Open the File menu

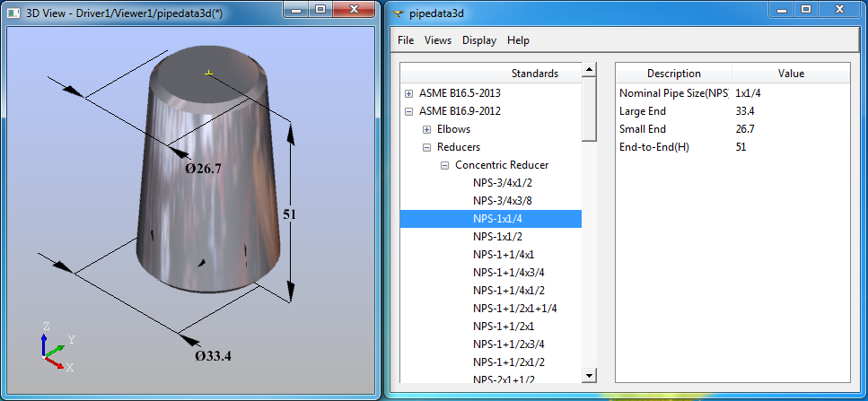pyautogui.click(x=406, y=40)
